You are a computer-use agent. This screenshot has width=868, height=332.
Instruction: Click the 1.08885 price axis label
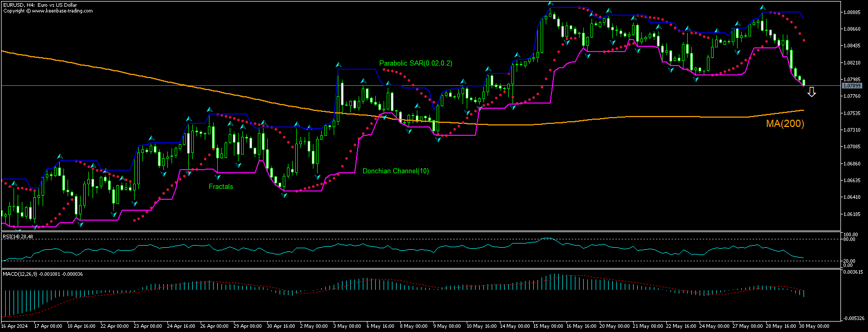coord(852,12)
